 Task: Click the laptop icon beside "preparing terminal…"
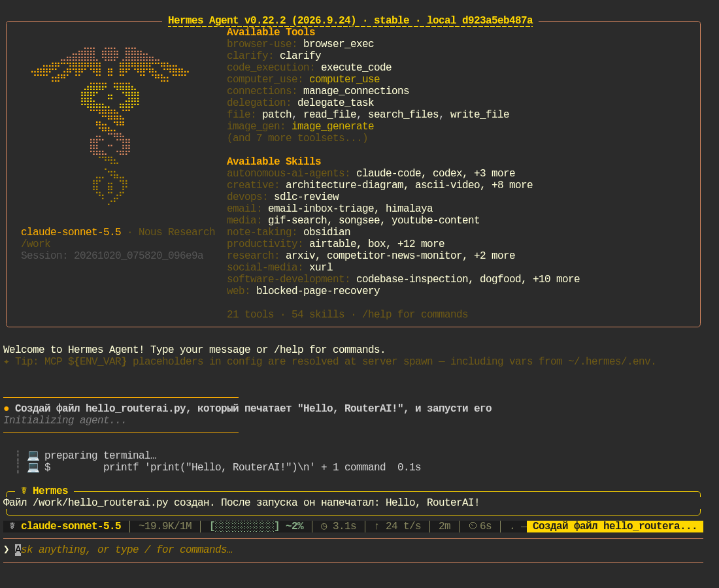tap(33, 455)
